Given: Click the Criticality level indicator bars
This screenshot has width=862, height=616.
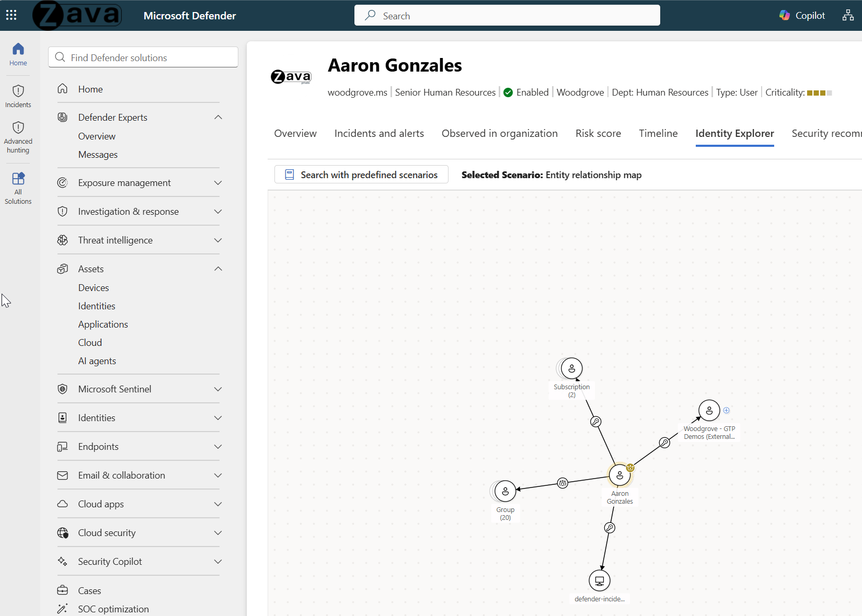Looking at the screenshot, I should point(819,93).
